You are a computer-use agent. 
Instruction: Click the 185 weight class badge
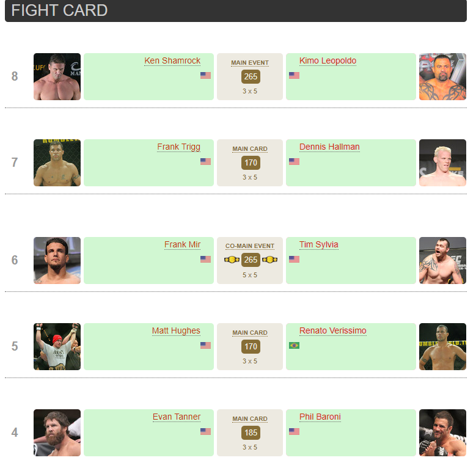[251, 433]
